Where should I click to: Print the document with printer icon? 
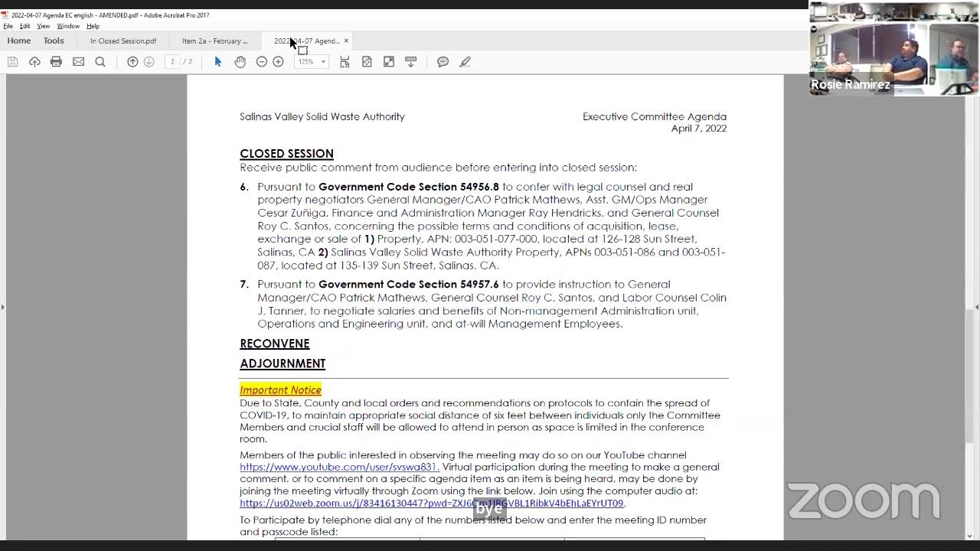click(56, 62)
